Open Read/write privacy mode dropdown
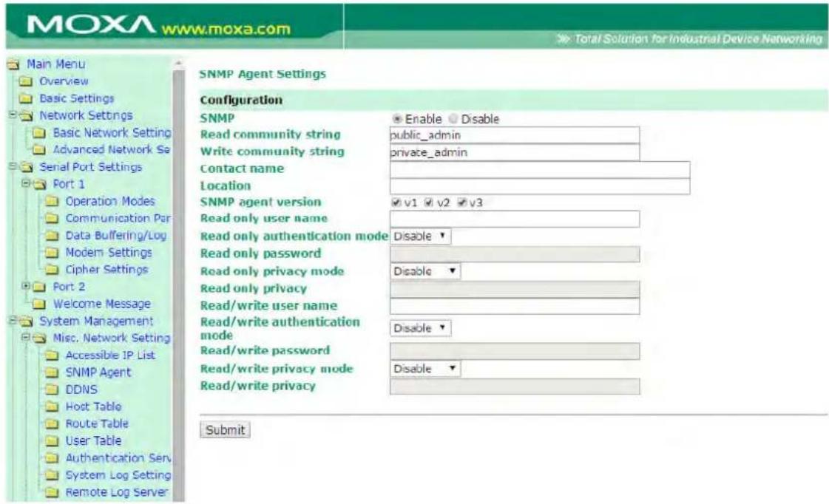This screenshot has width=829, height=504. [425, 369]
